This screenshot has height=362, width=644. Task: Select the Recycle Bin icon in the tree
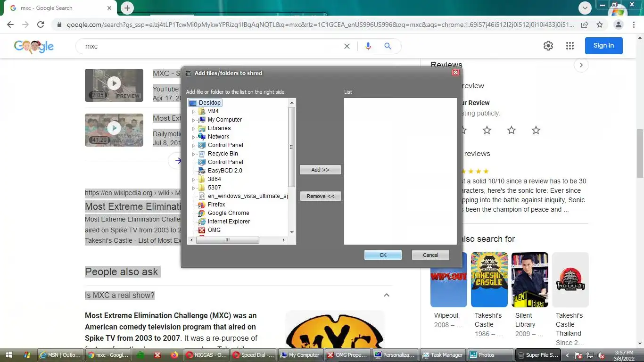202,154
